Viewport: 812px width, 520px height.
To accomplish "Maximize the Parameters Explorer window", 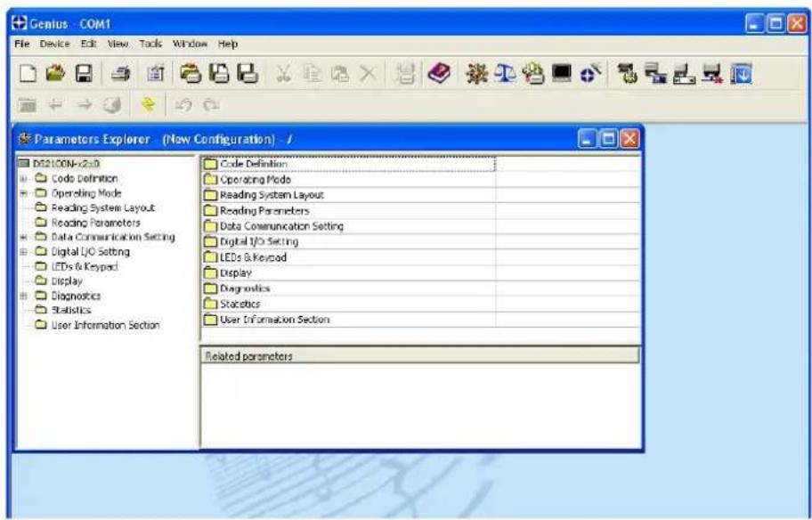I will (x=609, y=139).
